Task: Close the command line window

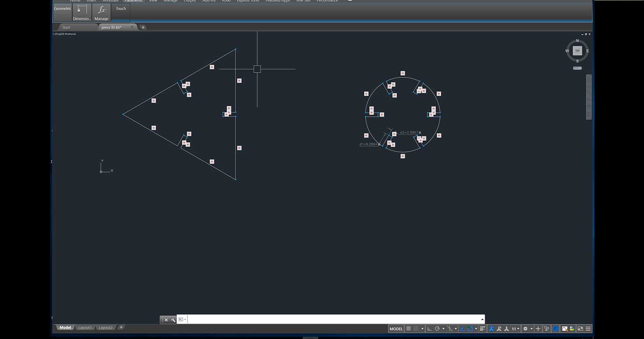Action: 166,320
